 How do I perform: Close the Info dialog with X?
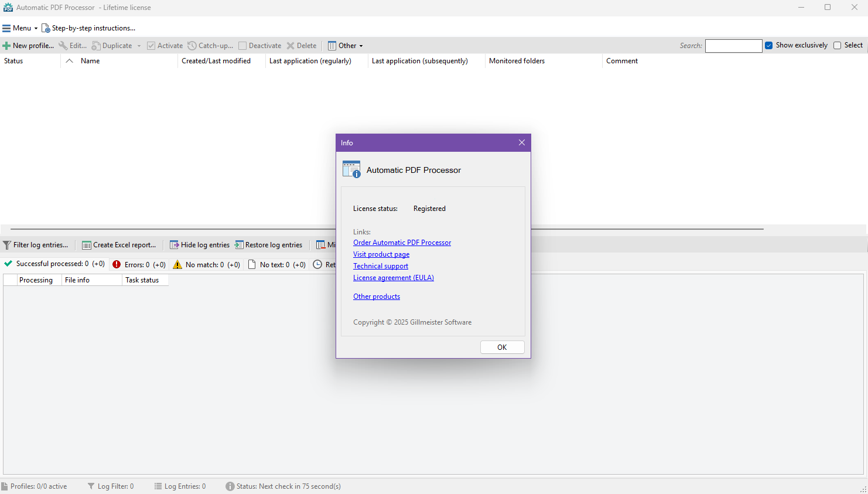click(522, 142)
